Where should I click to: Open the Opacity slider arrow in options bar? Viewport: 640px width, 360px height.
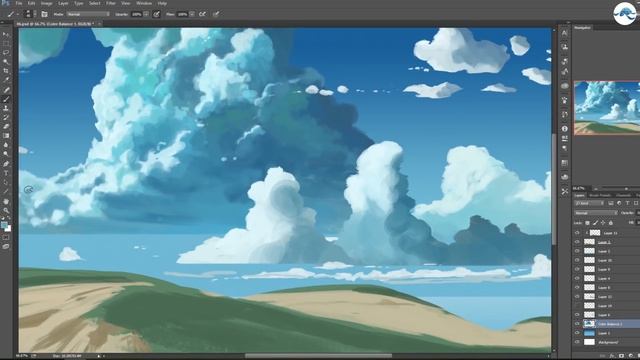146,14
